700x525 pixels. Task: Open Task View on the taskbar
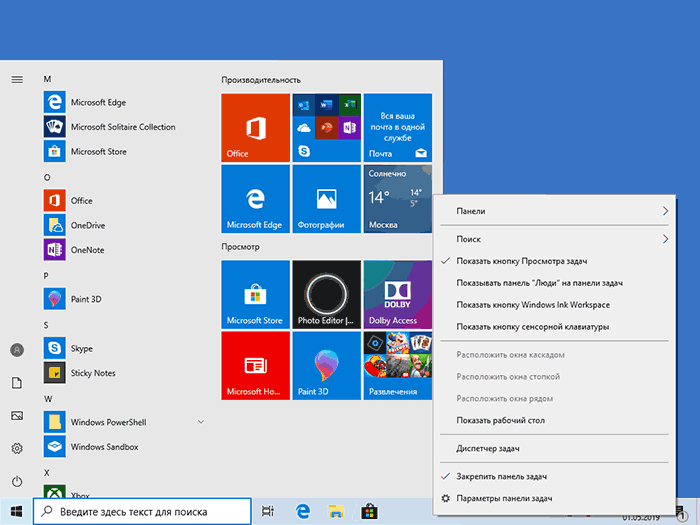point(268,511)
